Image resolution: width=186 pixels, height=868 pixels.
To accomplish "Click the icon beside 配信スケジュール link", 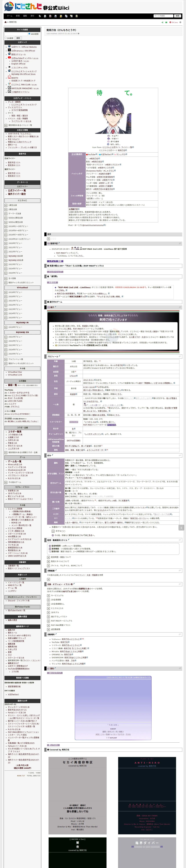I will pyautogui.click(x=9, y=54).
